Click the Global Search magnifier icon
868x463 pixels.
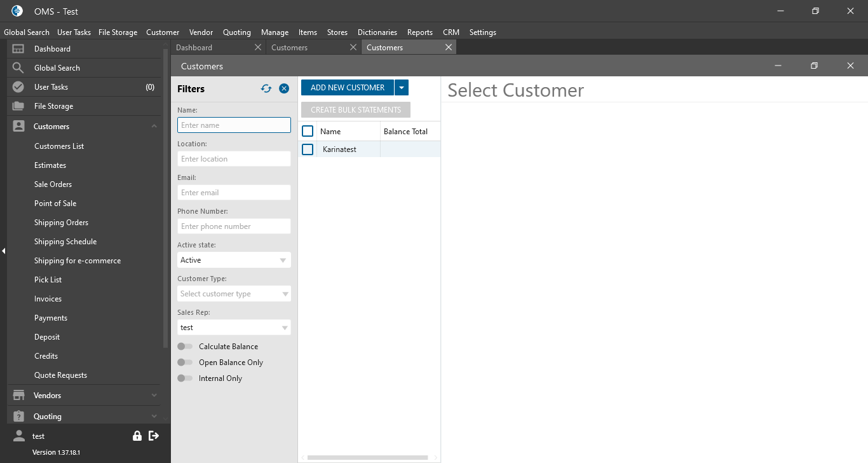(x=18, y=68)
